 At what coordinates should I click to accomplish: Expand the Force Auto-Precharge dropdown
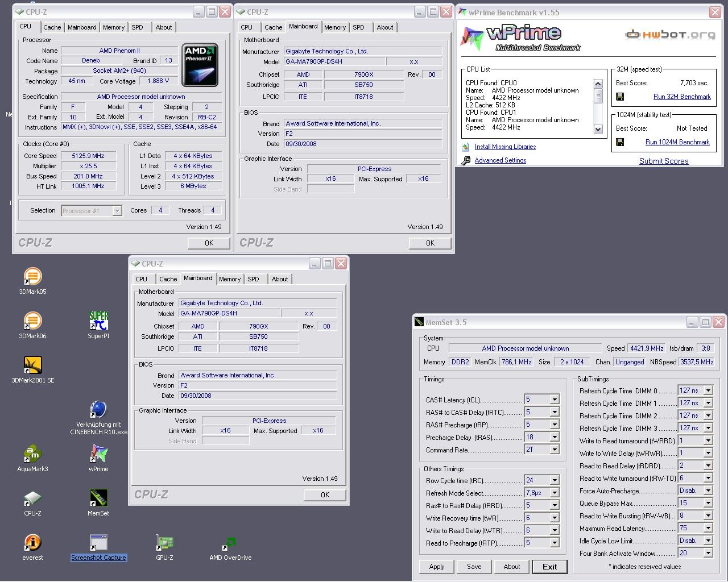click(708, 490)
